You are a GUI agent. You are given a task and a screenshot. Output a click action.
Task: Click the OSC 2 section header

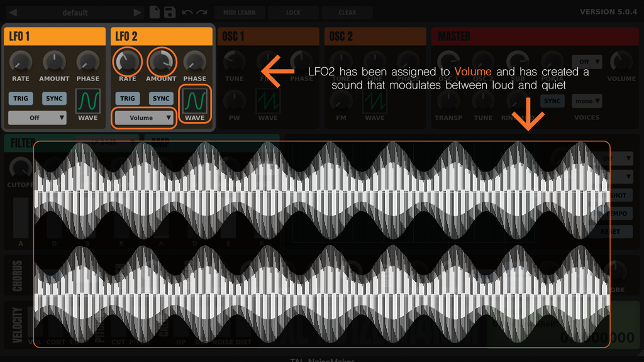[375, 36]
